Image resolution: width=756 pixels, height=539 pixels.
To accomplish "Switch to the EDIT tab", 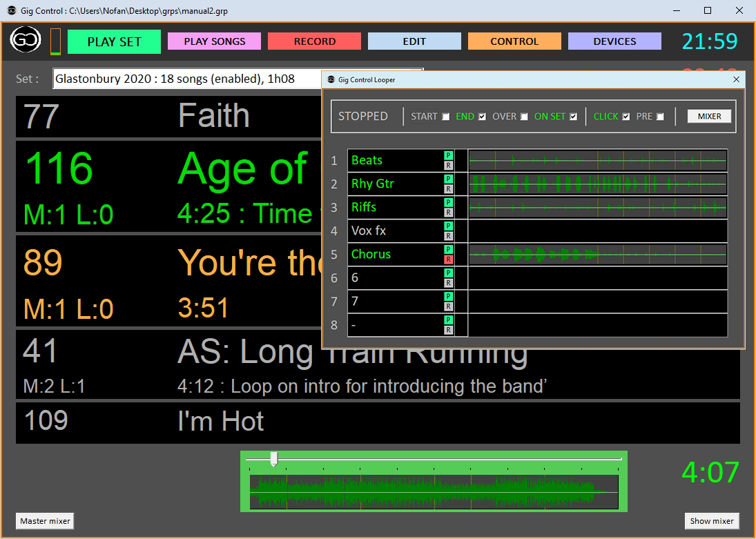I will [415, 41].
